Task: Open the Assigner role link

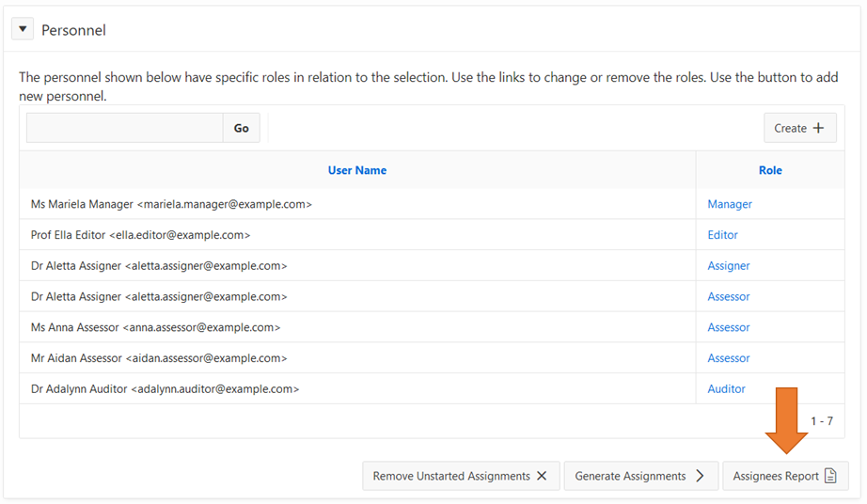Action: point(729,266)
